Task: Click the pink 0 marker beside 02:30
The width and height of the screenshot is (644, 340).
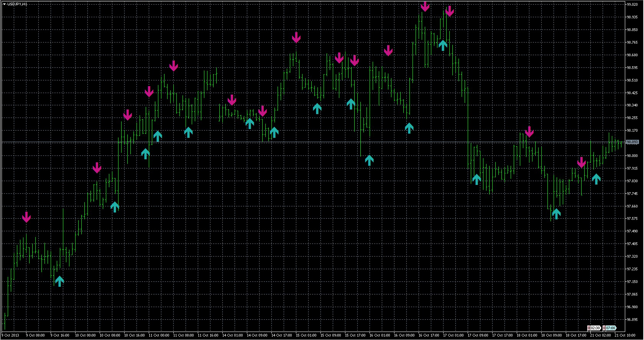Action: 589,328
